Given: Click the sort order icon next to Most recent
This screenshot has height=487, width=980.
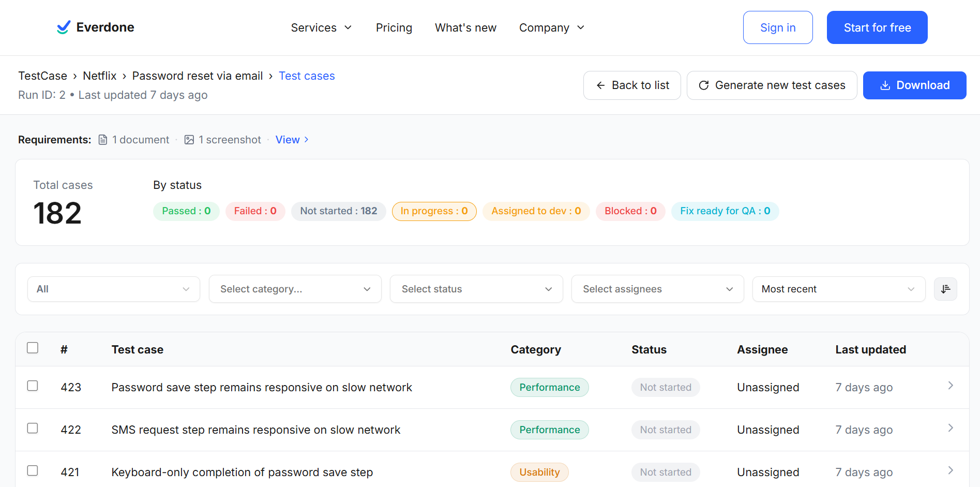Looking at the screenshot, I should pyautogui.click(x=945, y=289).
